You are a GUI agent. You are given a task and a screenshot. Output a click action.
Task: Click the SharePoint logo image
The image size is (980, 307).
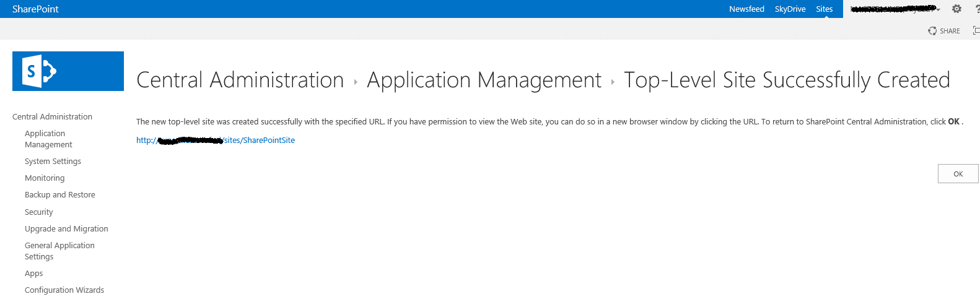(68, 71)
